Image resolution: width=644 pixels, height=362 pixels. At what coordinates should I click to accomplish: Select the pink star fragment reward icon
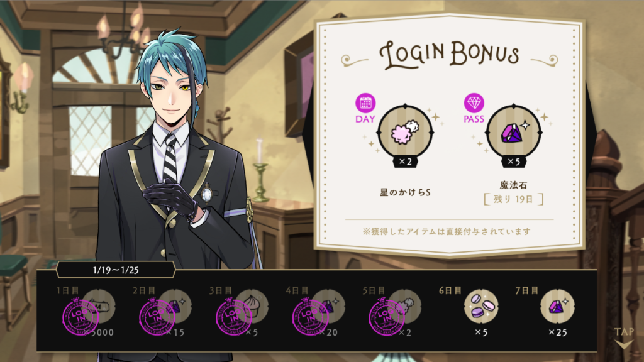pos(405,132)
